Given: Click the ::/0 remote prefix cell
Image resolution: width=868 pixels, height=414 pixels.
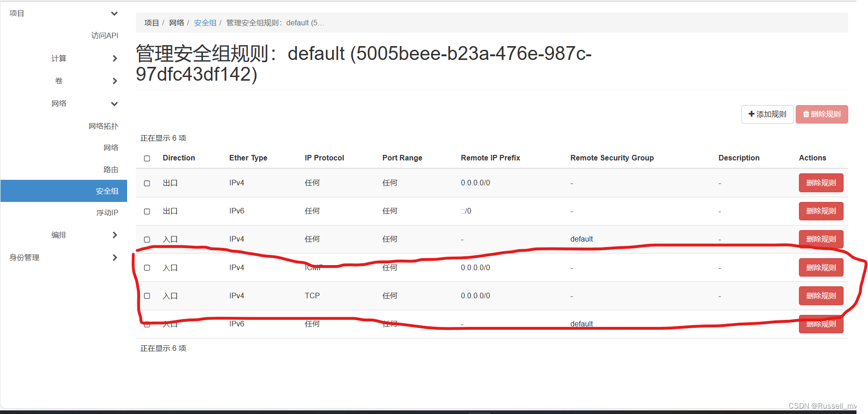Looking at the screenshot, I should (x=466, y=211).
